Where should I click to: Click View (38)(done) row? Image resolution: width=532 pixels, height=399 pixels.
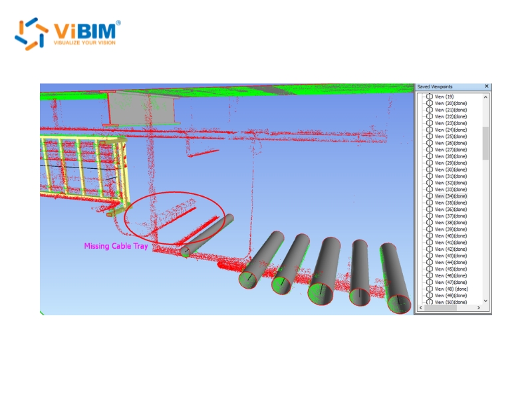point(451,223)
